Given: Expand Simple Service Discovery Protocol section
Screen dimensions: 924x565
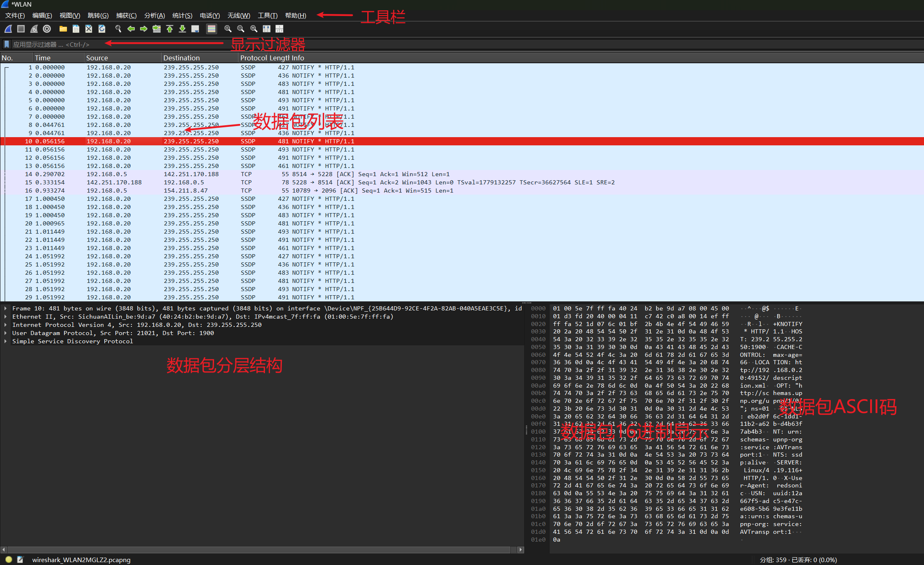Looking at the screenshot, I should (x=5, y=341).
